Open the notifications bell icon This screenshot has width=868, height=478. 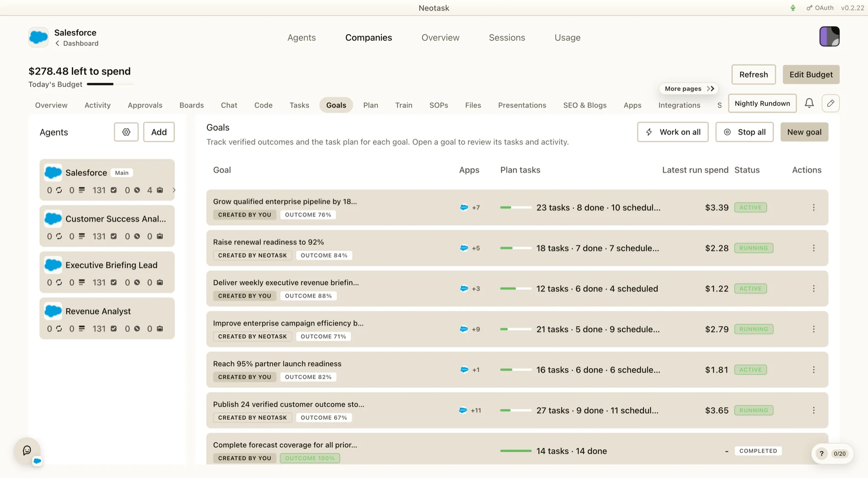[809, 103]
